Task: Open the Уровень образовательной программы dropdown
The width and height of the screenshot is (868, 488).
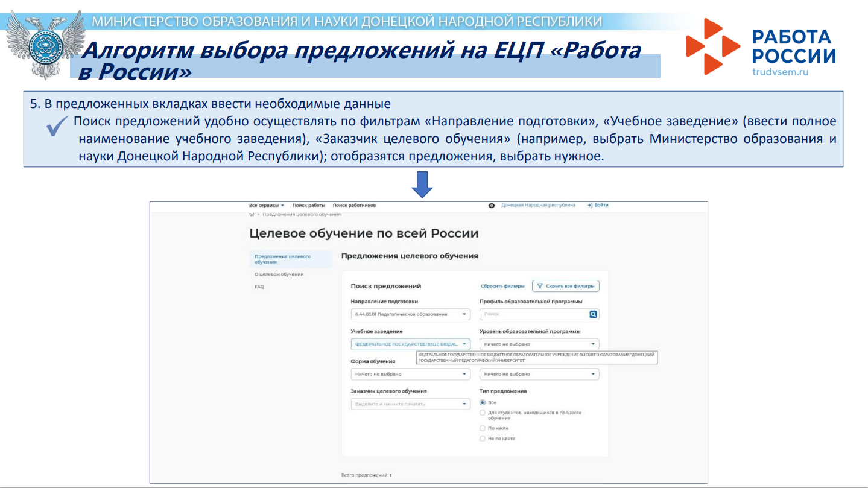Action: click(539, 344)
